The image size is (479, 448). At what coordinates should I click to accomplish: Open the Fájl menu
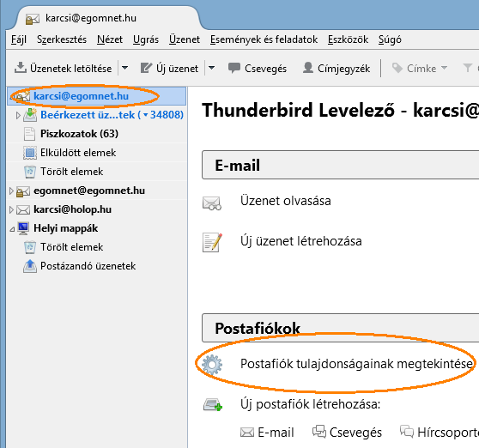pos(19,39)
